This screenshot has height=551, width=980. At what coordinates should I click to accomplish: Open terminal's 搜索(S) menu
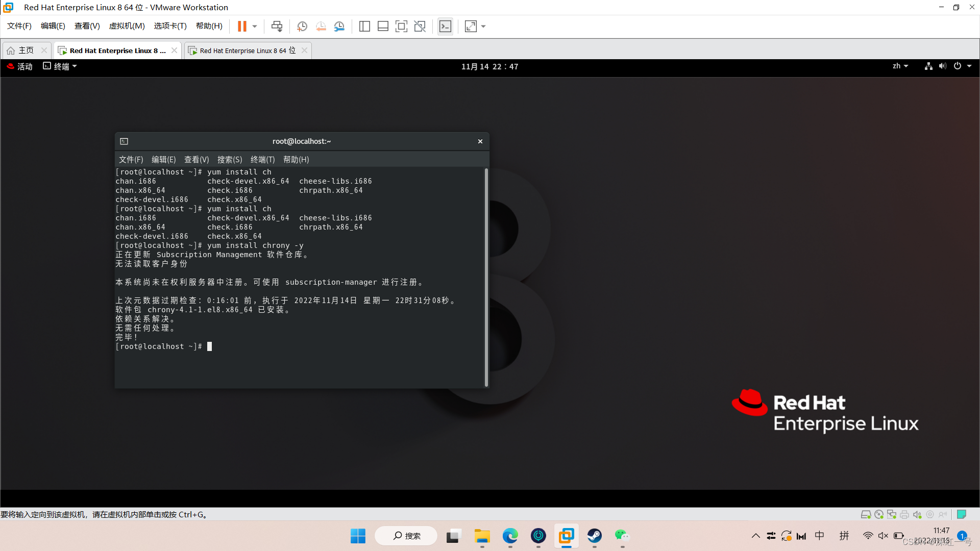click(x=230, y=160)
